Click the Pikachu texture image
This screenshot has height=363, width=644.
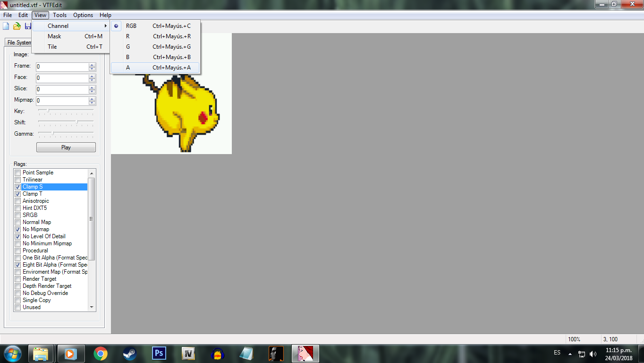pyautogui.click(x=171, y=94)
